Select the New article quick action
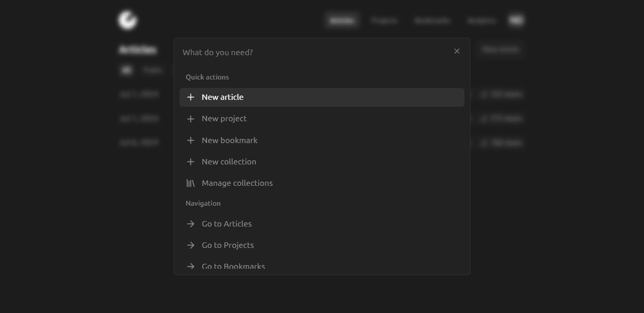This screenshot has height=313, width=644. coord(222,97)
